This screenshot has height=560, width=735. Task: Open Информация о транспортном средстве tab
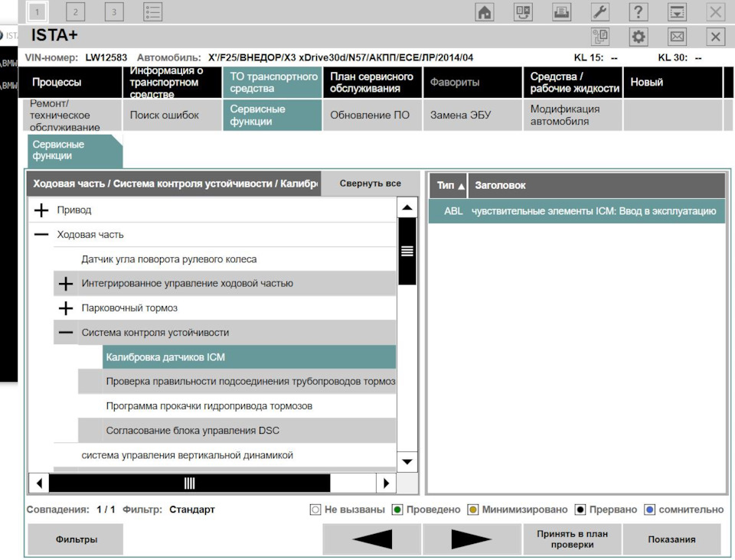172,83
